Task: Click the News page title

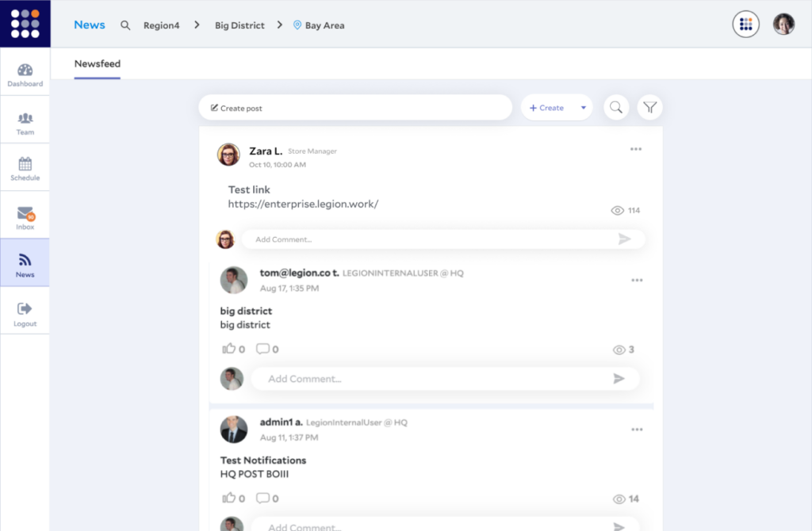Action: (89, 25)
